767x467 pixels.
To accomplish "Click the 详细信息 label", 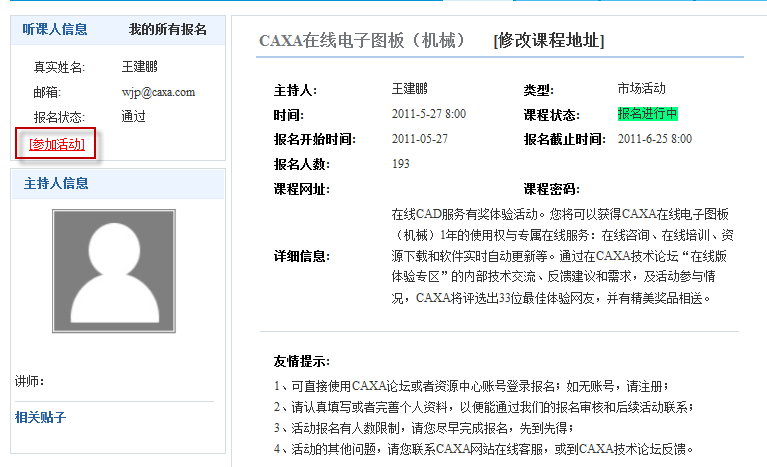I will click(x=302, y=256).
